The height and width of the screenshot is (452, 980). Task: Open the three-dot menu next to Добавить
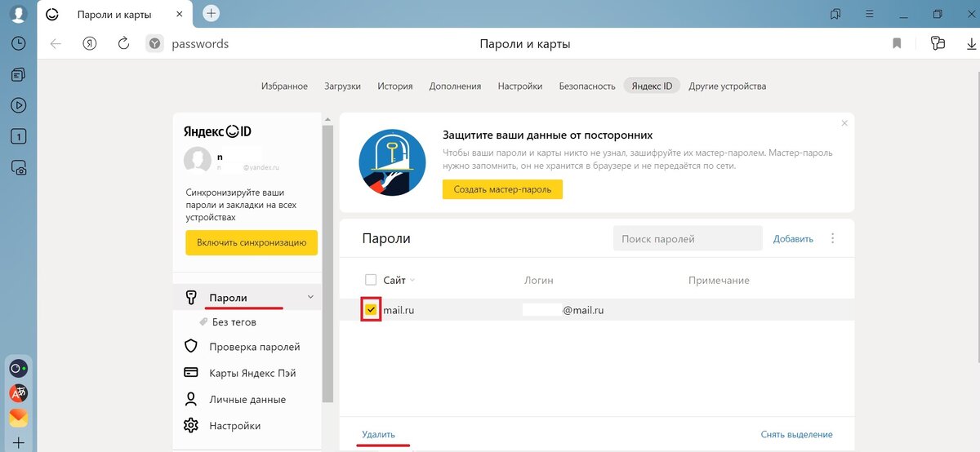[x=833, y=238]
